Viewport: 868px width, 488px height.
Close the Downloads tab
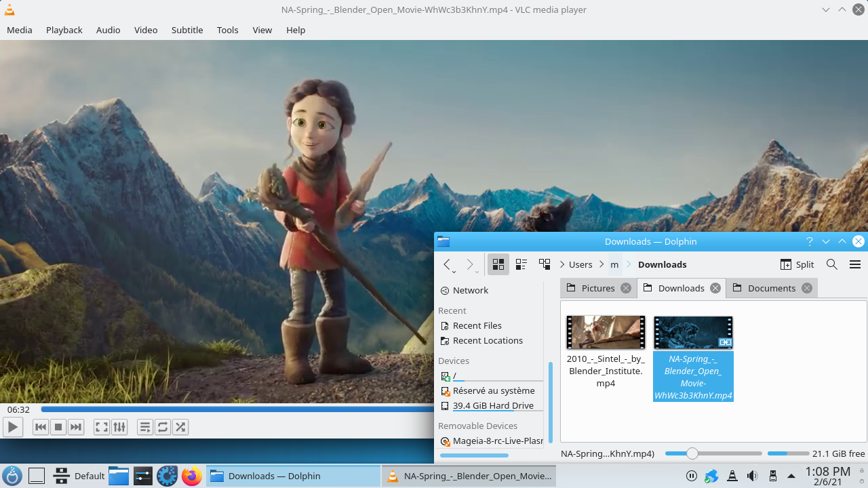click(x=715, y=288)
